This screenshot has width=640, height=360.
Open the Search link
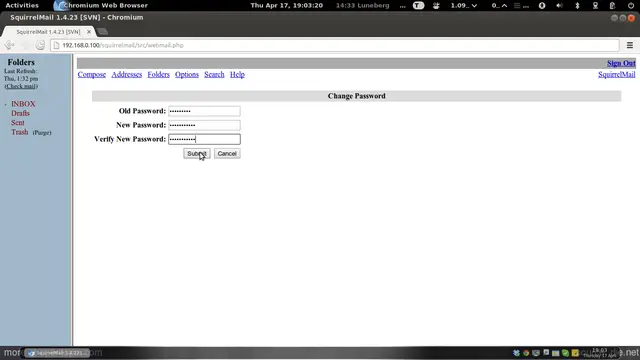point(214,74)
